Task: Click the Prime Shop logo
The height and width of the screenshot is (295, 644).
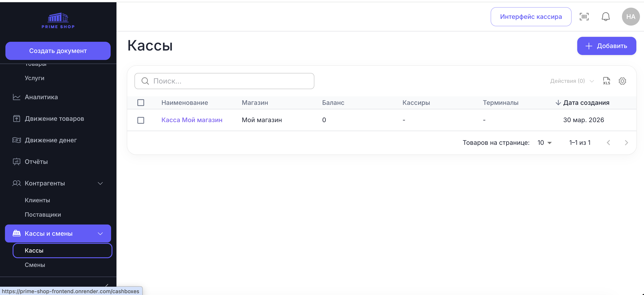Action: point(58,20)
